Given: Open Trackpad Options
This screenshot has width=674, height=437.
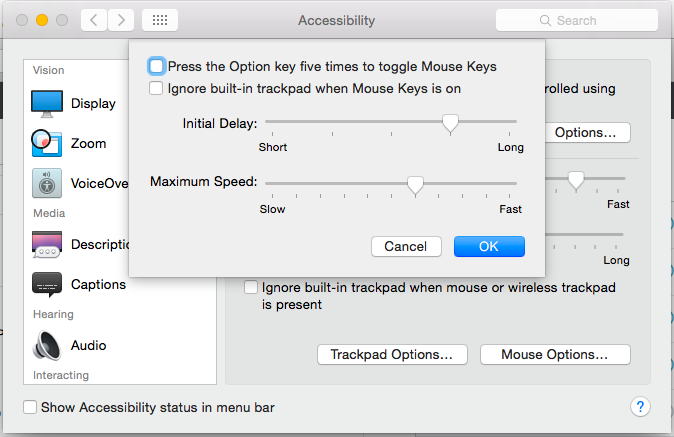Looking at the screenshot, I should pyautogui.click(x=392, y=355).
